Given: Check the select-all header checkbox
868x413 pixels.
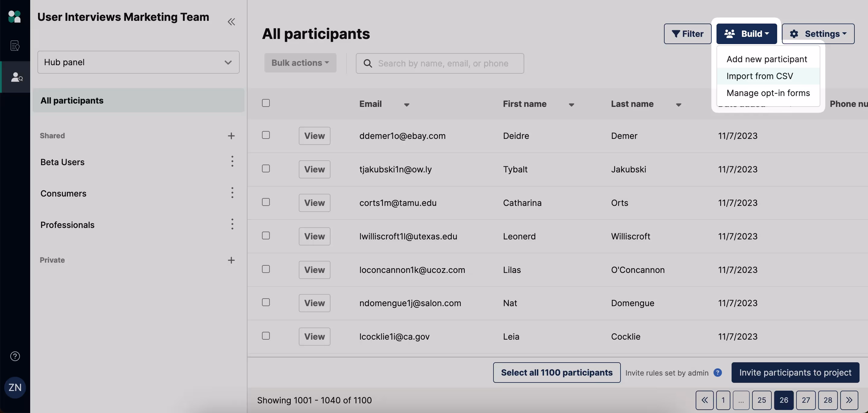Looking at the screenshot, I should coord(266,103).
